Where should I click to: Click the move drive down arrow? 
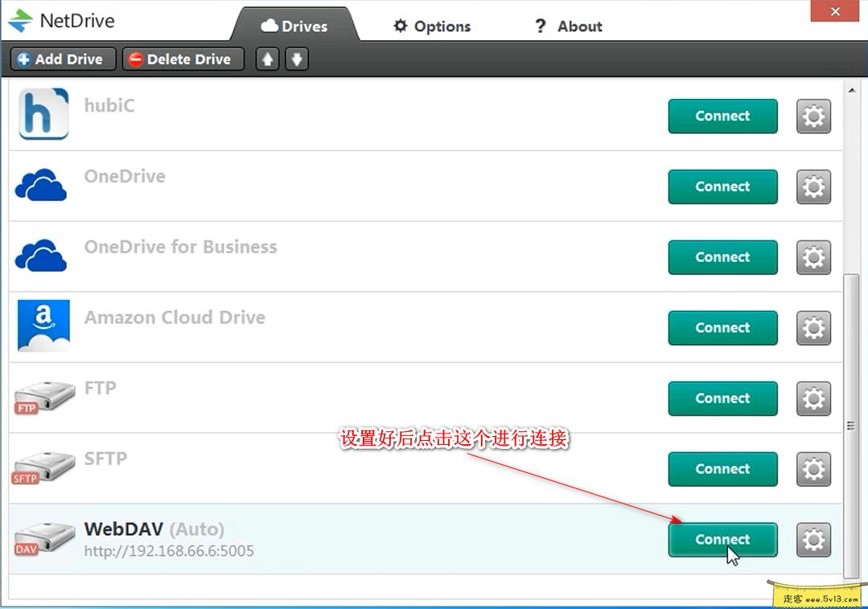(x=297, y=60)
